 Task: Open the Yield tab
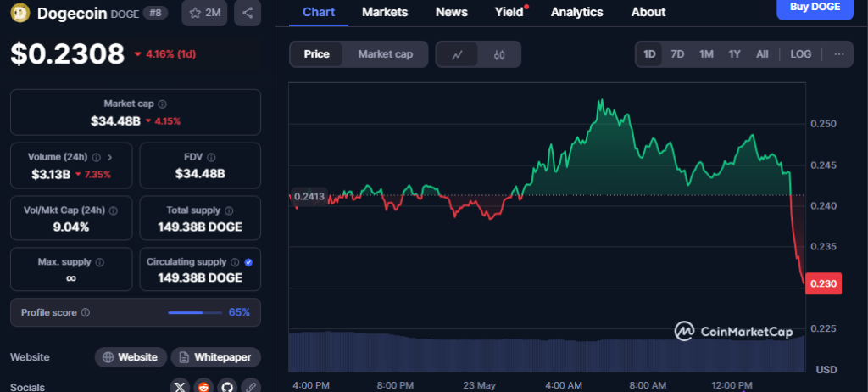tap(509, 12)
